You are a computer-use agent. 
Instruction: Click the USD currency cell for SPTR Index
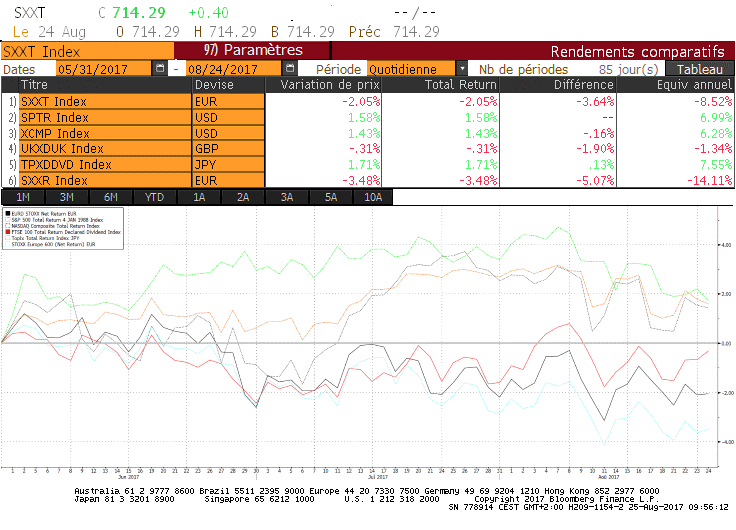point(229,117)
